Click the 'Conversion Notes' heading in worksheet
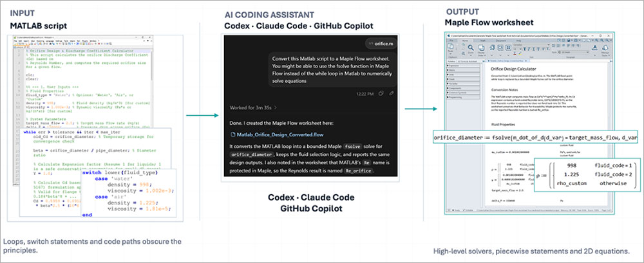 click(505, 89)
